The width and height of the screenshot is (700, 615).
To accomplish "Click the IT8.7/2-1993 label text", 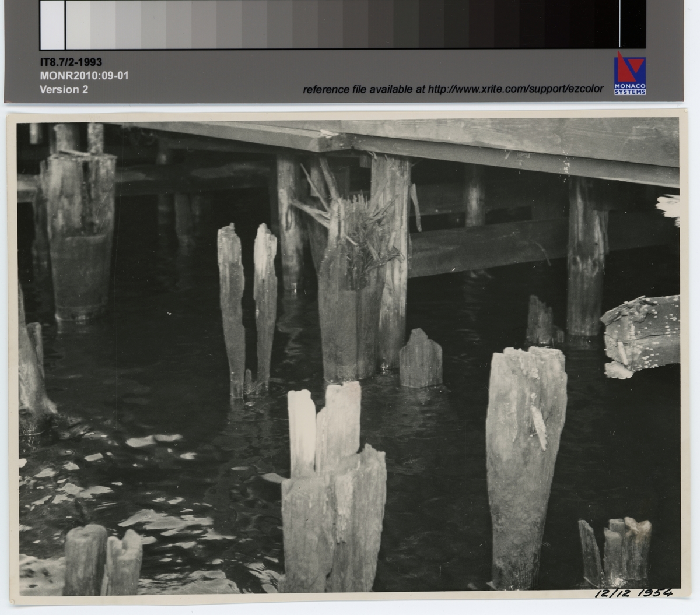I will [x=71, y=63].
